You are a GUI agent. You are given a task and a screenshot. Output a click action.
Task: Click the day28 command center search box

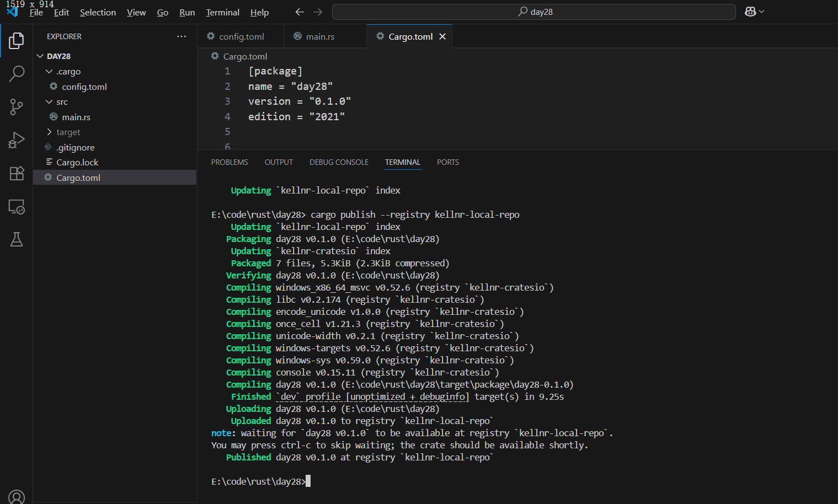click(533, 12)
